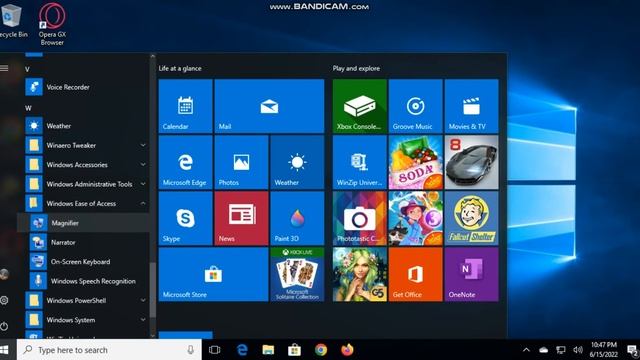Open Weather in the app list
Image resolution: width=640 pixels, height=360 pixels.
point(83,126)
